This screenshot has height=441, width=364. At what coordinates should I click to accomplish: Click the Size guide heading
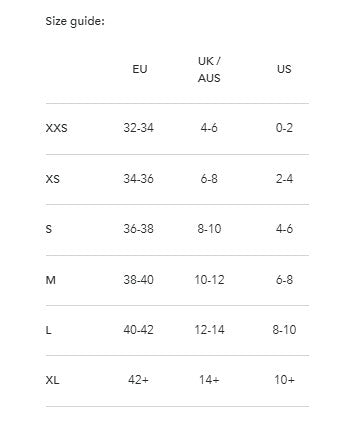coord(75,21)
